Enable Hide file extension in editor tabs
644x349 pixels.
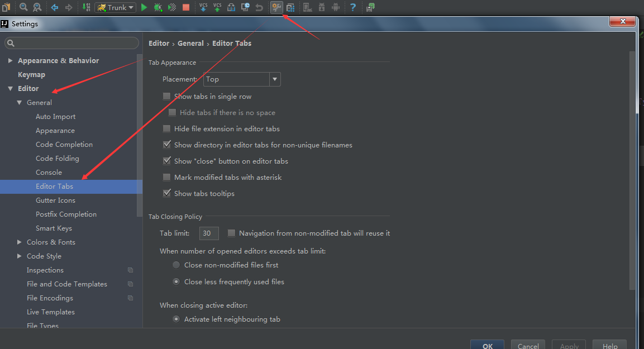pyautogui.click(x=166, y=128)
